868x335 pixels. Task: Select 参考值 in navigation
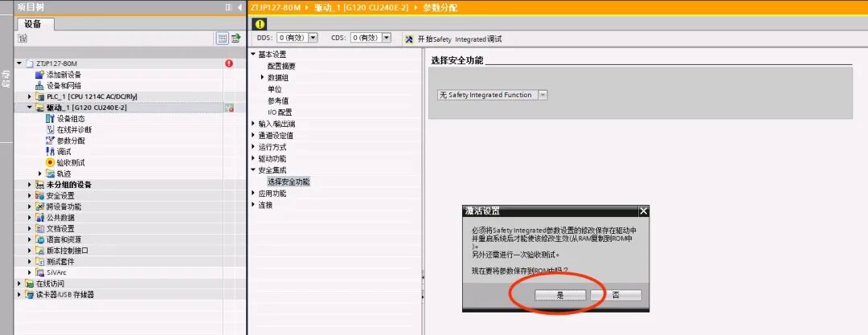click(278, 100)
